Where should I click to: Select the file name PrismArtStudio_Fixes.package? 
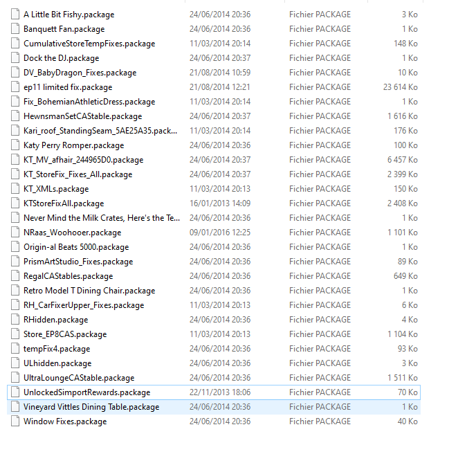(78, 262)
